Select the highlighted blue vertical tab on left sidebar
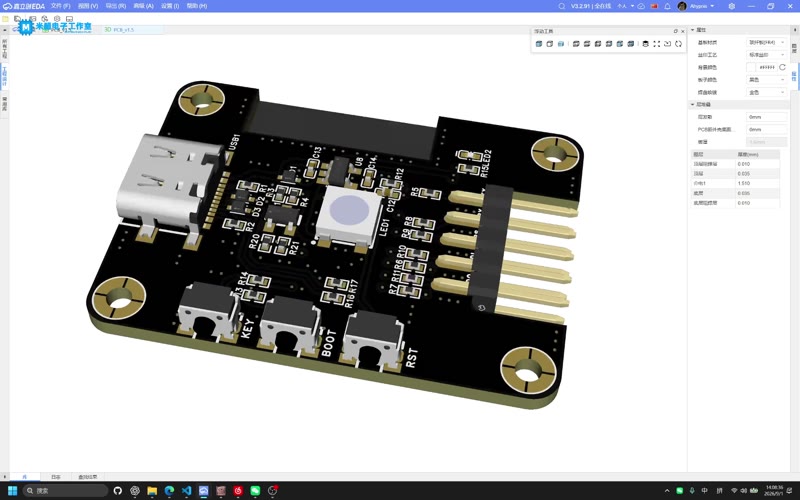800x500 pixels. [x=4, y=77]
